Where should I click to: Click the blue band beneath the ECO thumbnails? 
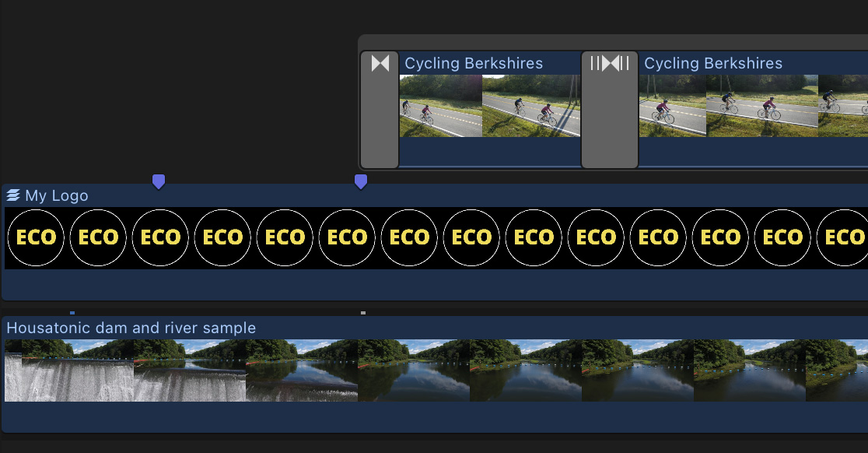435,285
